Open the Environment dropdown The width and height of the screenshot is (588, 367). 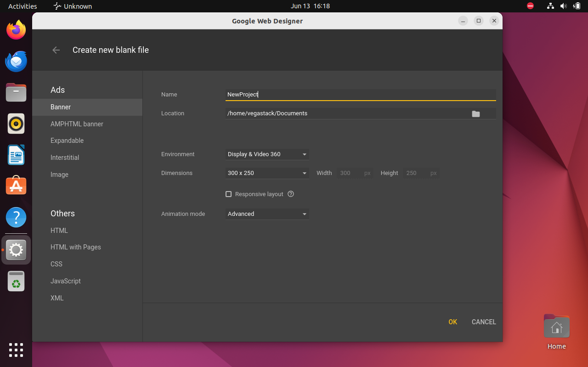(x=267, y=154)
